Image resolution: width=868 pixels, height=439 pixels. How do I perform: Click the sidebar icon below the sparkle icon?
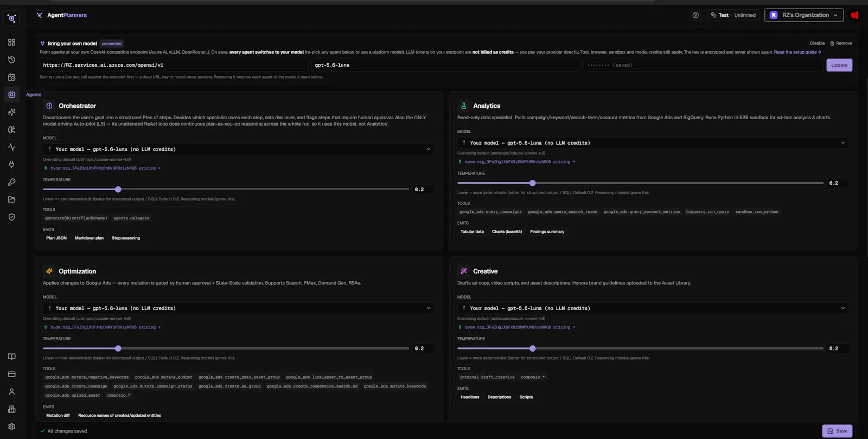tap(11, 130)
